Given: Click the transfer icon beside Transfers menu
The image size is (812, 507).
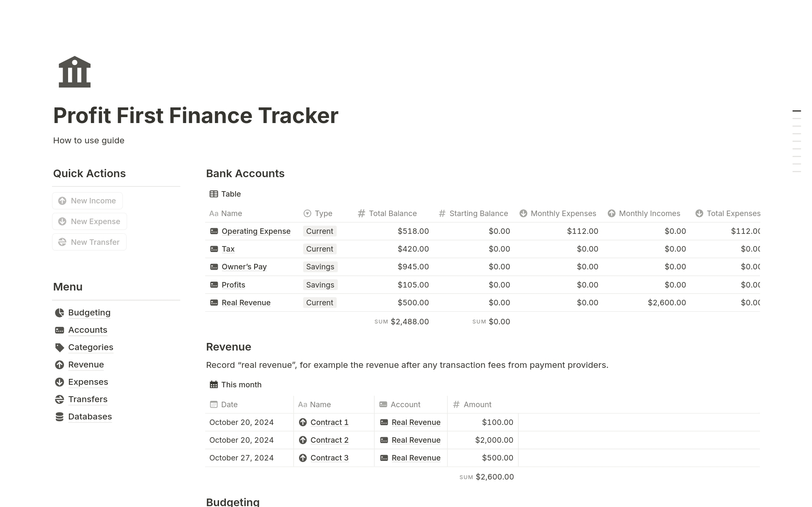Looking at the screenshot, I should [60, 400].
